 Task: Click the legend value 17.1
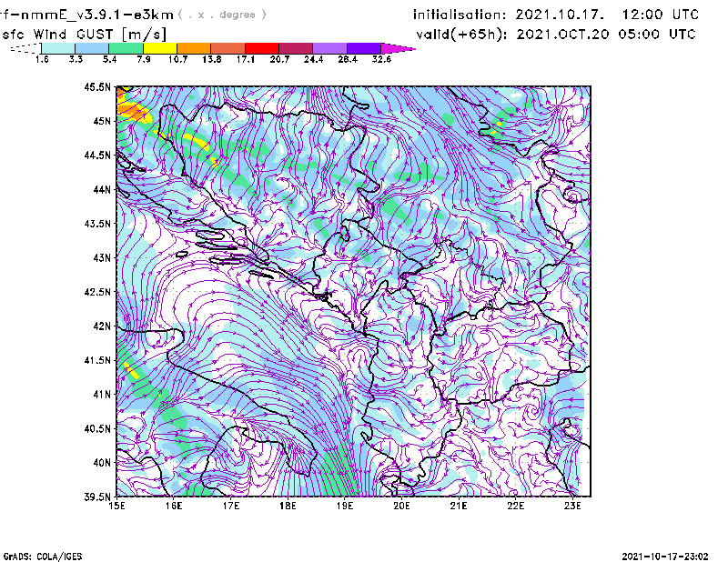point(245,59)
